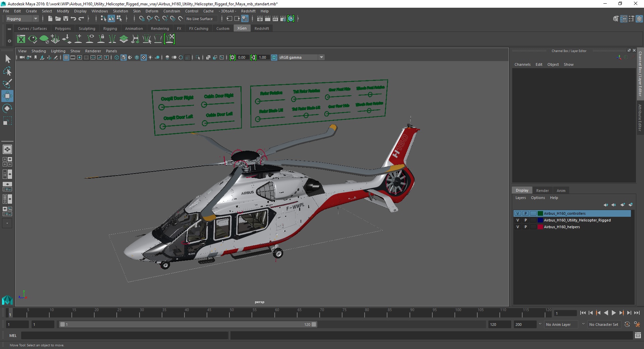Click the Single Perspective layout icon

(7, 149)
